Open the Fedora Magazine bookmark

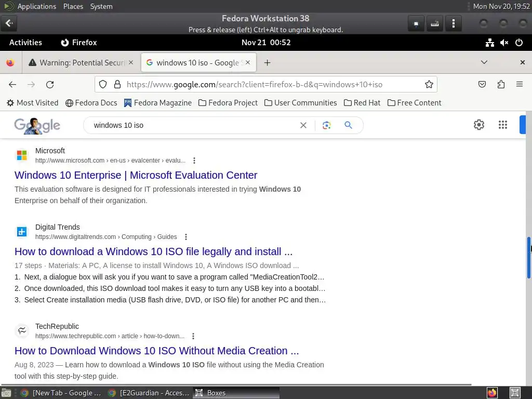(158, 103)
